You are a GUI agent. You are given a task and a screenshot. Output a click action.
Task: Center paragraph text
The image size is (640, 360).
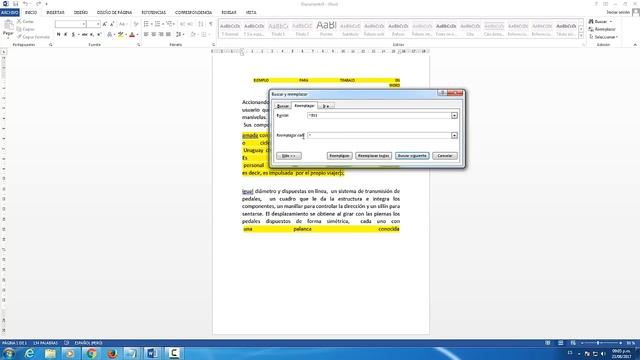tap(153, 35)
